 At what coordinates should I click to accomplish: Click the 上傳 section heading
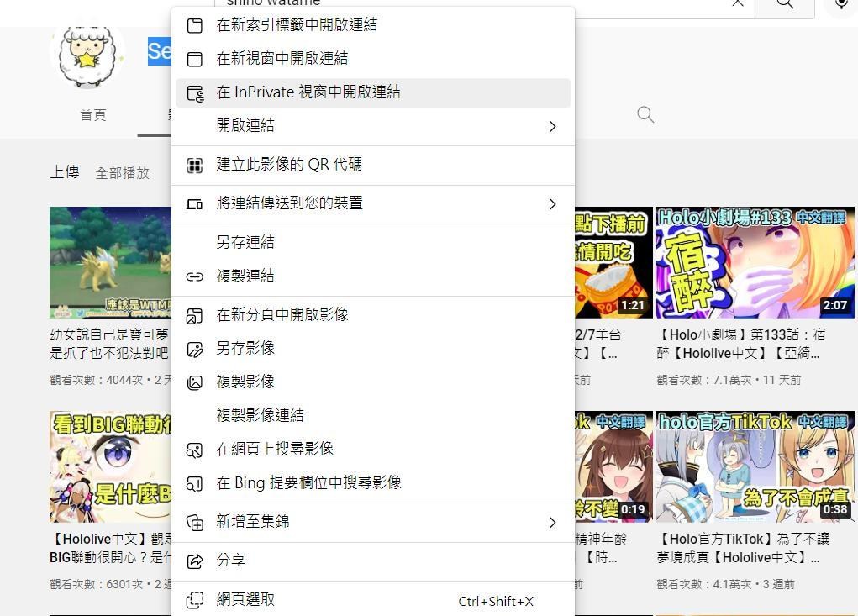65,172
